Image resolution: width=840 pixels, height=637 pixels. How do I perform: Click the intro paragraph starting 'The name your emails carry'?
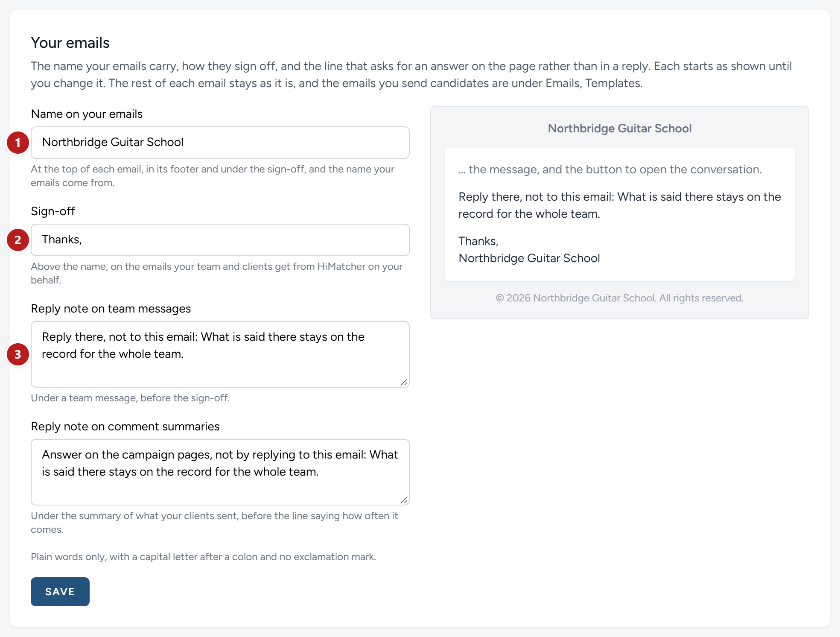click(x=411, y=75)
